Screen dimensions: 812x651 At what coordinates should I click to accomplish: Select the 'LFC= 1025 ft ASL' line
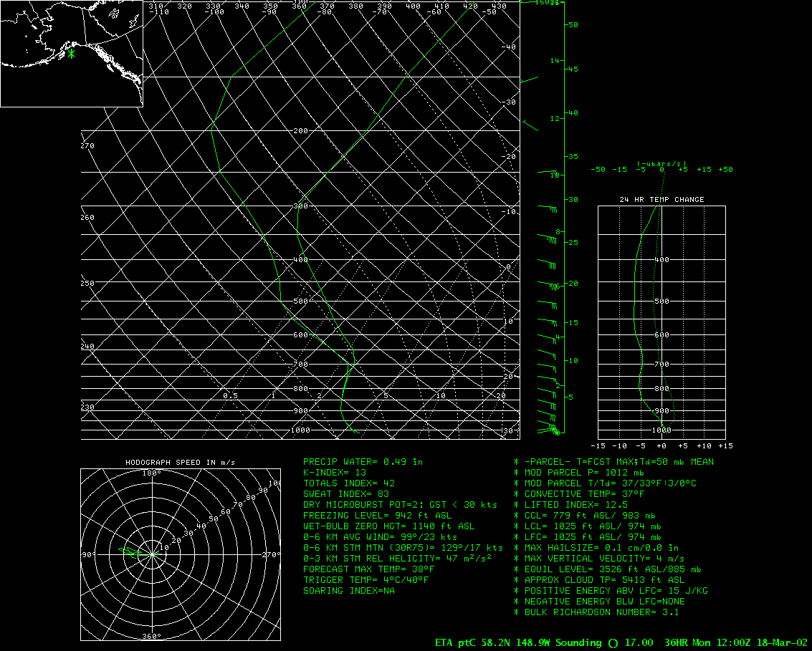pos(588,537)
